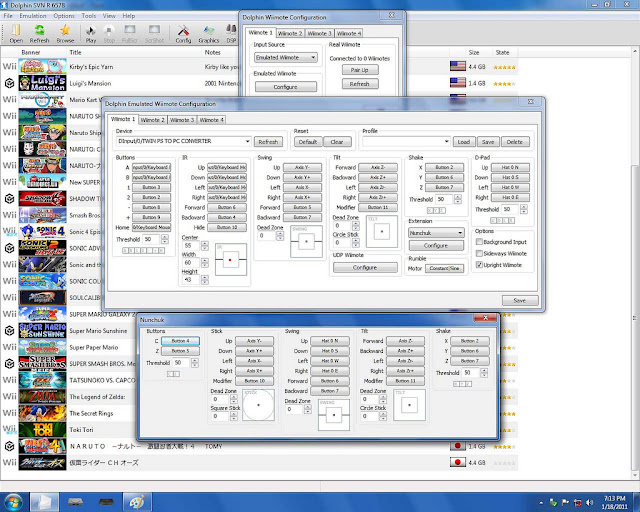Toggle fullscreen with FullScr icon
The height and width of the screenshot is (512, 640).
coord(130,33)
